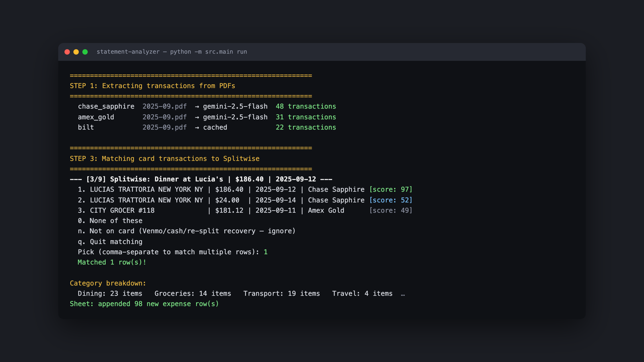Click the green maximize window button
Viewport: 644px width, 362px height.
pos(85,52)
